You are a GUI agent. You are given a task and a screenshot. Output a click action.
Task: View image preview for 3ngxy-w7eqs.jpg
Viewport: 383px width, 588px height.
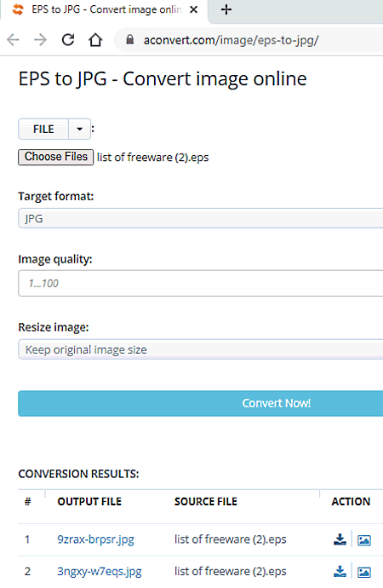(364, 573)
